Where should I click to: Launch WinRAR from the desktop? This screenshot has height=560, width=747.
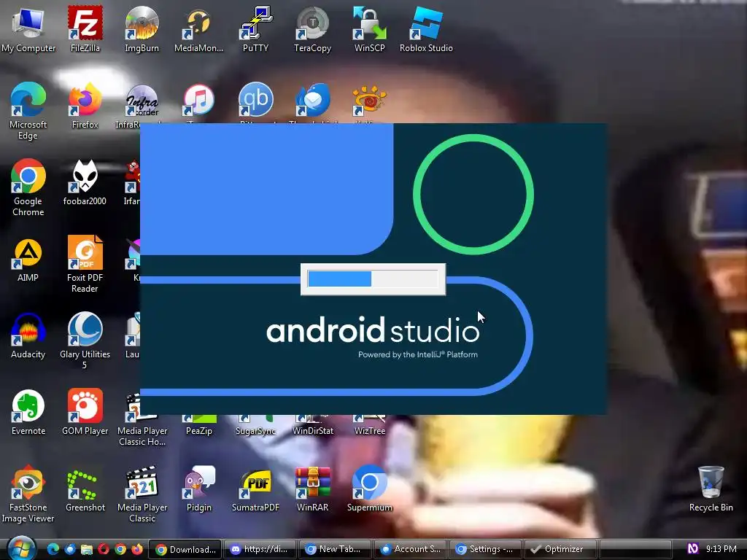(x=312, y=489)
